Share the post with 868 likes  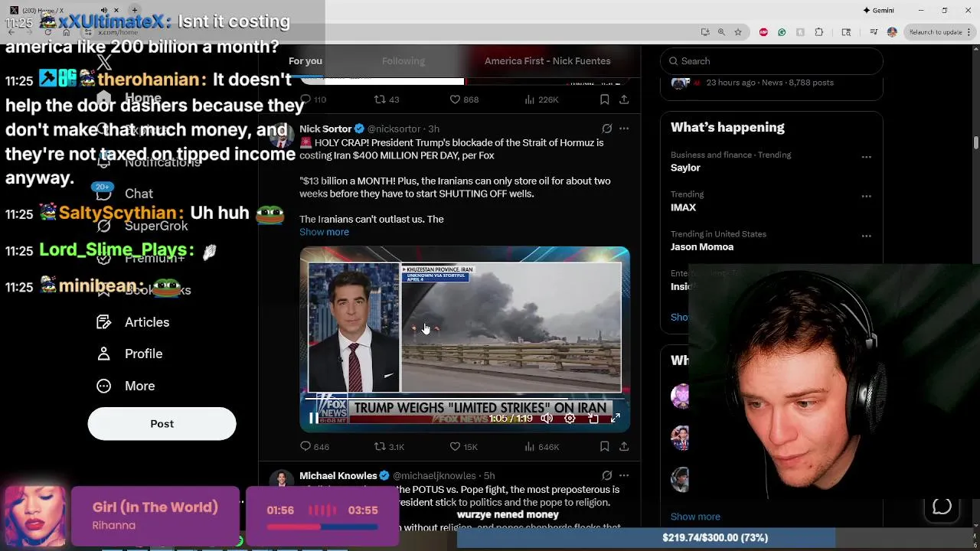click(624, 99)
